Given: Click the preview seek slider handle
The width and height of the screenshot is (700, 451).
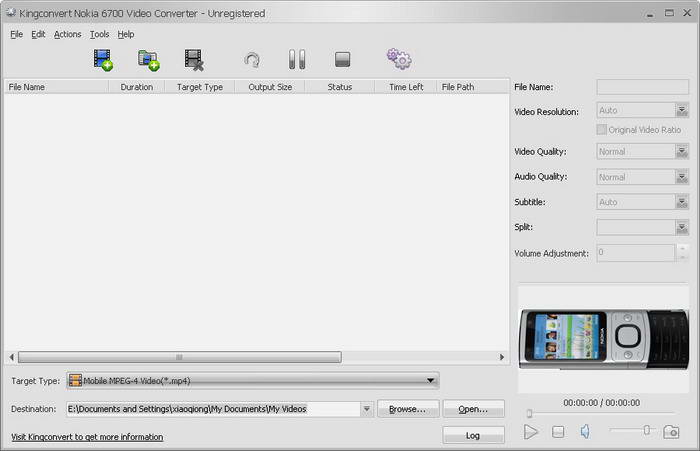Looking at the screenshot, I should click(529, 413).
